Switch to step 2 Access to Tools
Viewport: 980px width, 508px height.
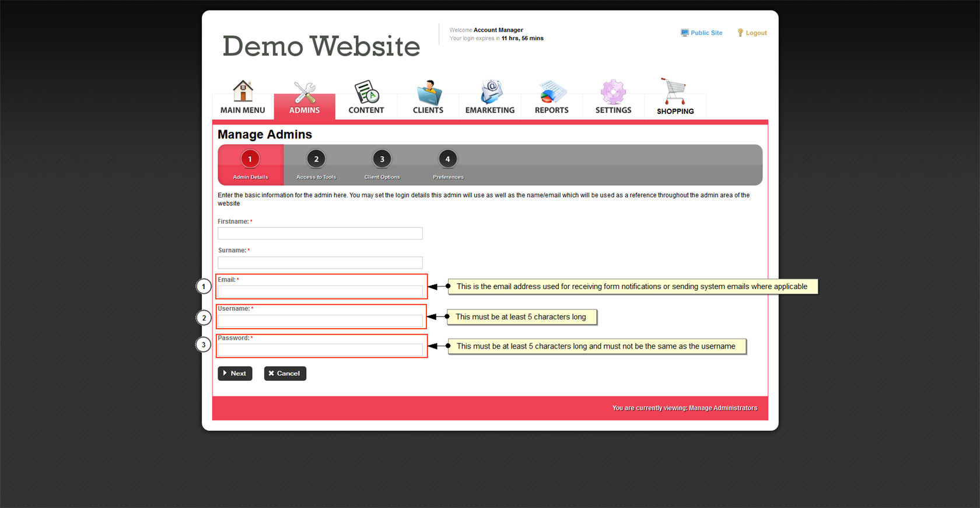(316, 159)
